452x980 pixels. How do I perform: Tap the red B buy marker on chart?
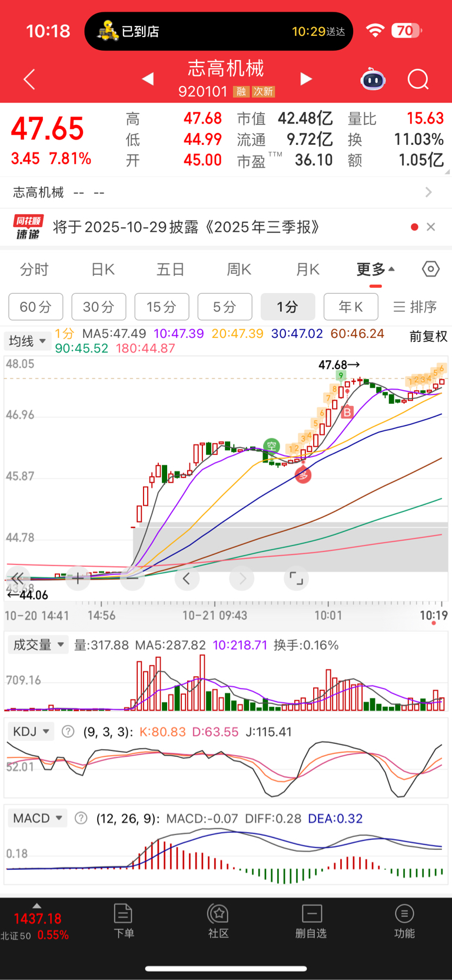click(347, 412)
